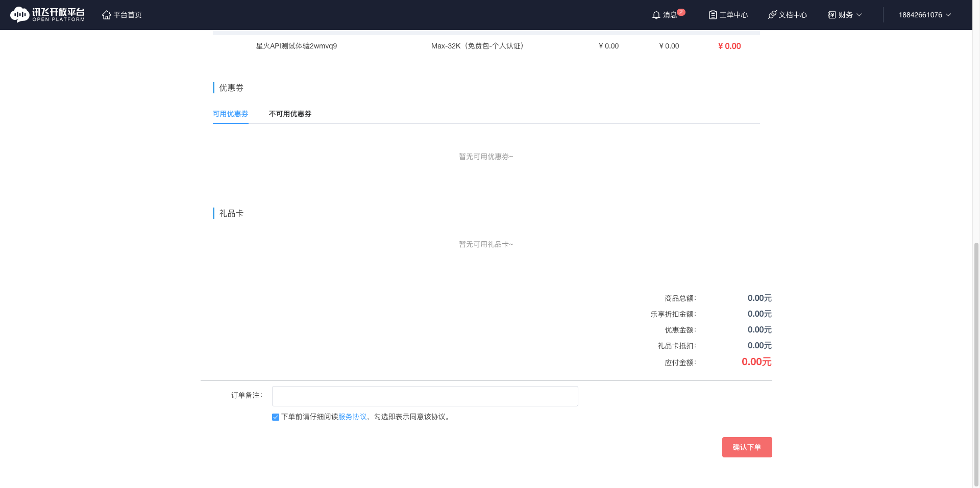Click the home icon next to 平台首页

(x=107, y=14)
